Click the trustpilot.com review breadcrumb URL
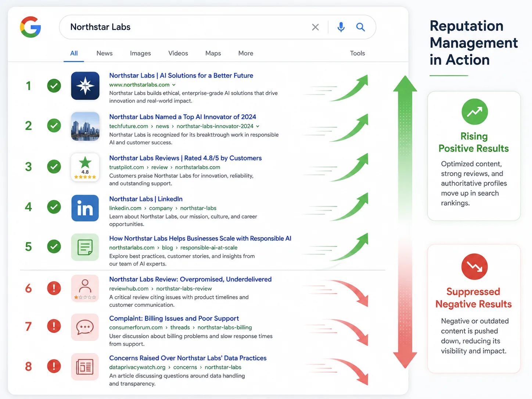Viewport: 532px width, 399px height. 165,167
